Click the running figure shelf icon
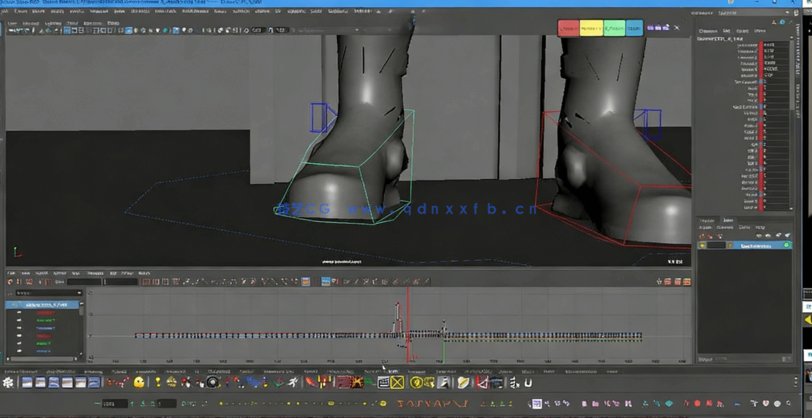 293,383
